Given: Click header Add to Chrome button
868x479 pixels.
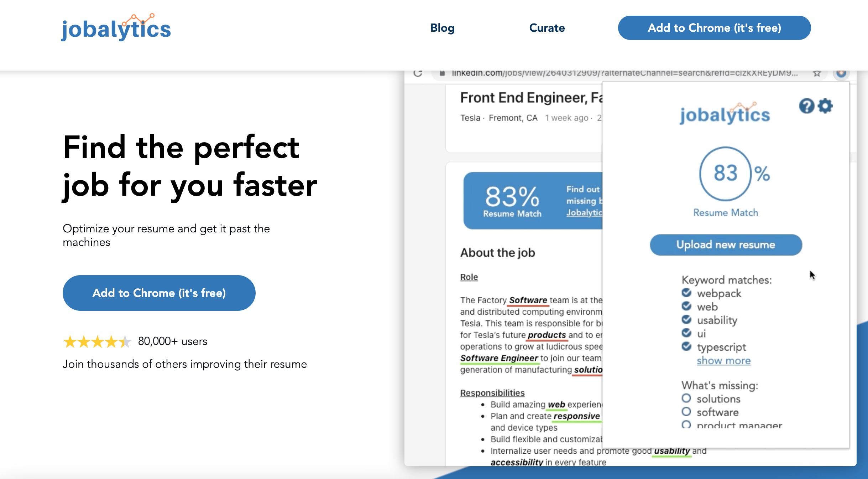Looking at the screenshot, I should pyautogui.click(x=714, y=28).
